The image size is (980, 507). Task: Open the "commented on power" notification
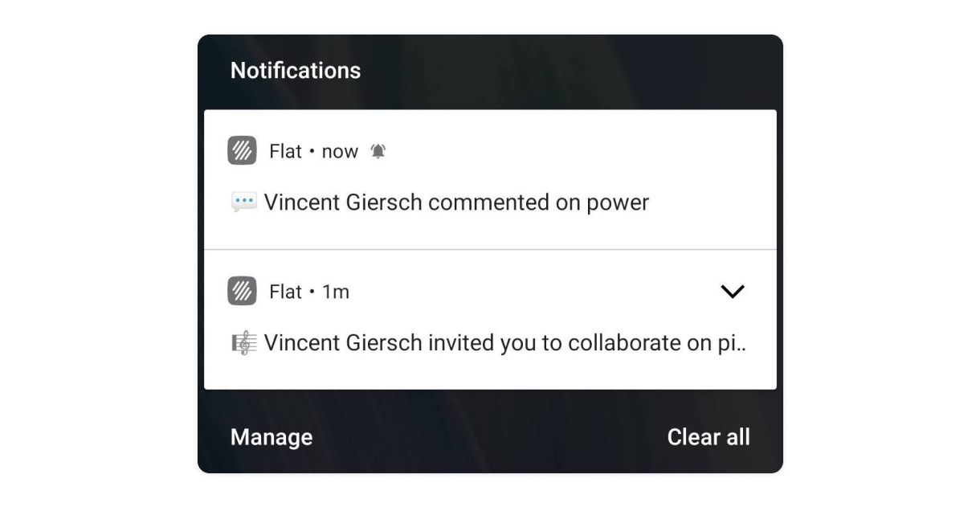point(490,179)
